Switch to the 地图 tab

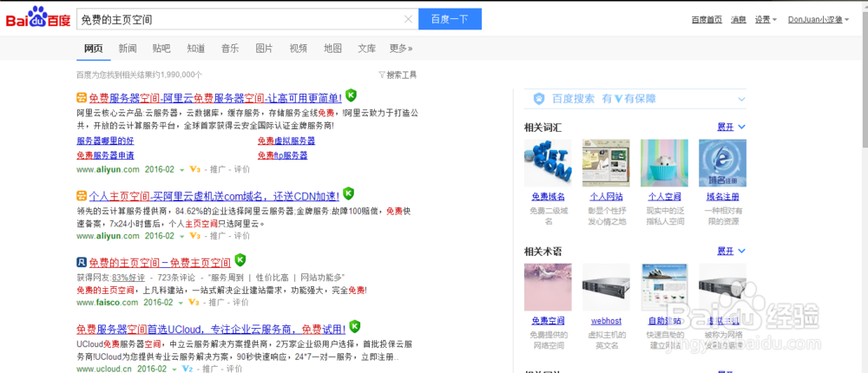pyautogui.click(x=332, y=49)
